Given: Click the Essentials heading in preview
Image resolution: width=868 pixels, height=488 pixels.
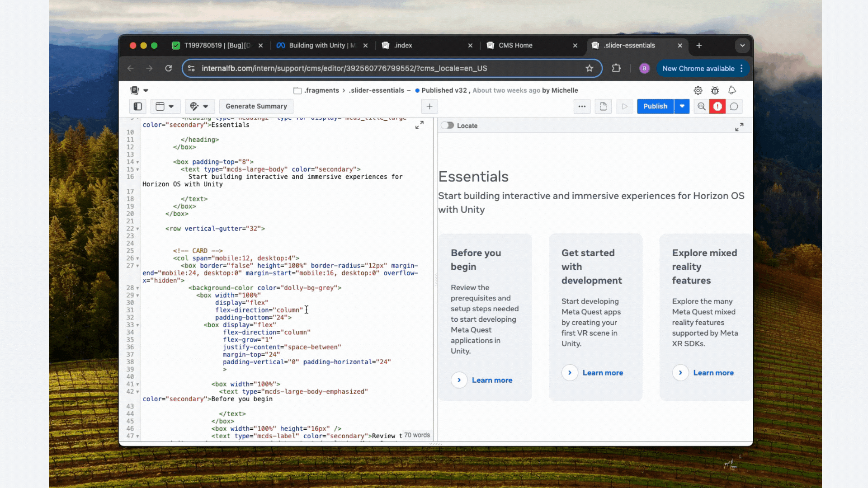Looking at the screenshot, I should click(x=473, y=177).
